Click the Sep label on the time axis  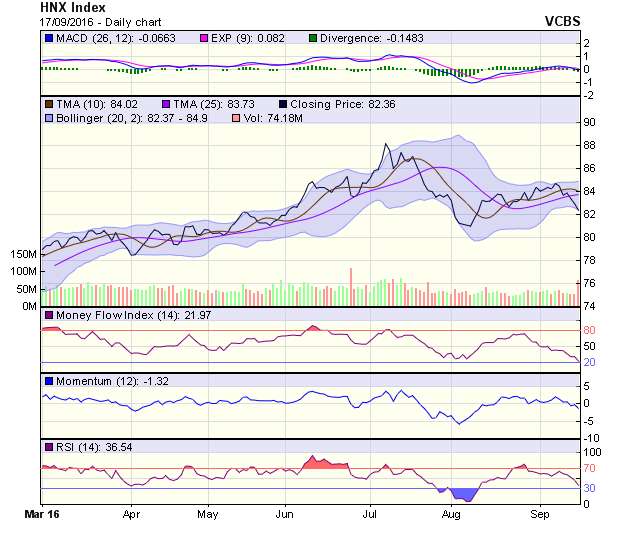click(540, 515)
